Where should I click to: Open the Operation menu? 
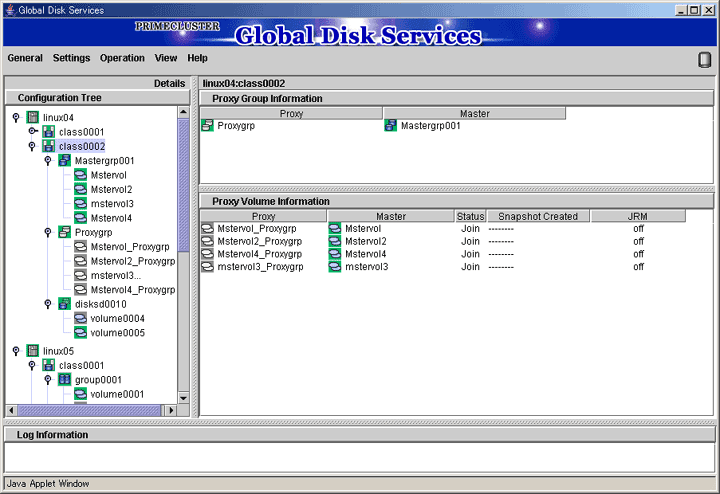coord(122,58)
